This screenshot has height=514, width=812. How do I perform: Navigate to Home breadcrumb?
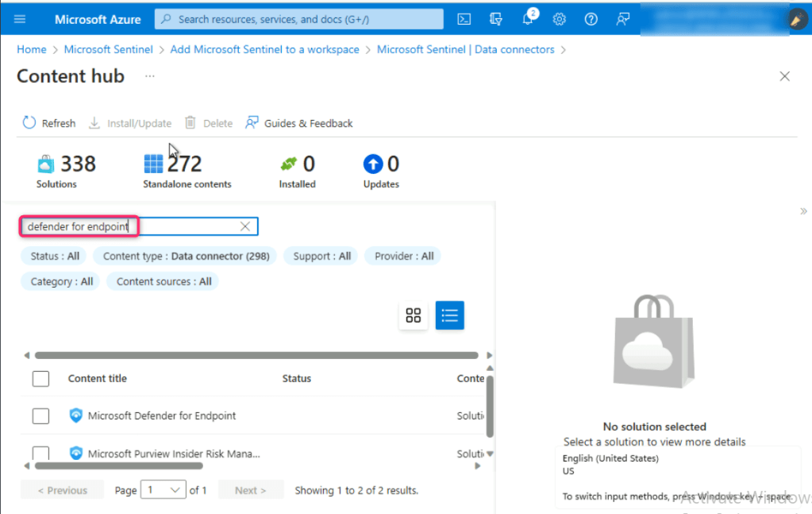(x=32, y=49)
